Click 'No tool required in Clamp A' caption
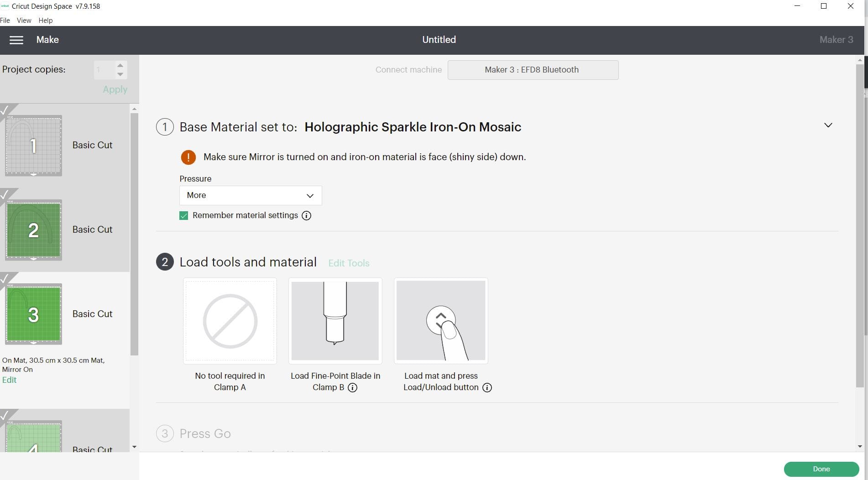This screenshot has width=868, height=480. pyautogui.click(x=230, y=381)
